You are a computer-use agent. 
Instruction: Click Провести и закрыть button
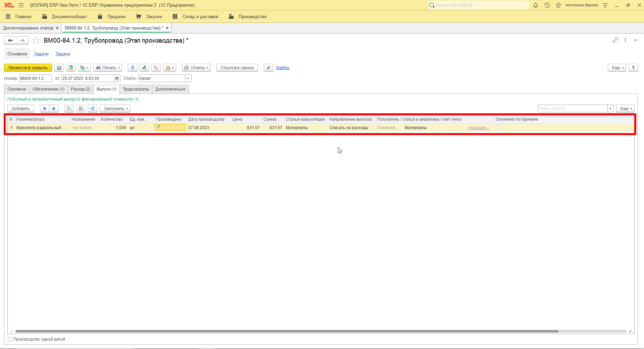click(28, 68)
